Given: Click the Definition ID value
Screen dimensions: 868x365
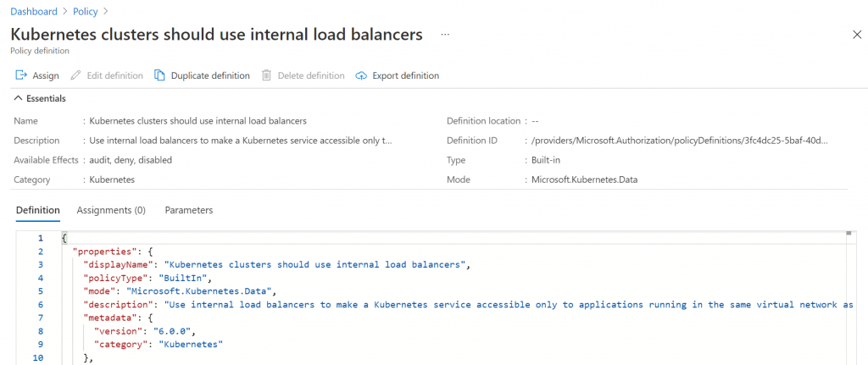Looking at the screenshot, I should (682, 141).
